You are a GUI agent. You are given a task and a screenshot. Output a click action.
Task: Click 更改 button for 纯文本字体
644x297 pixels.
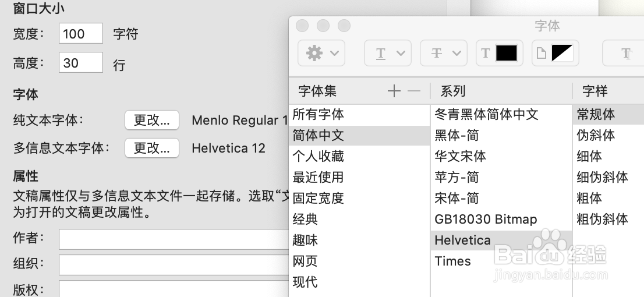coord(151,120)
